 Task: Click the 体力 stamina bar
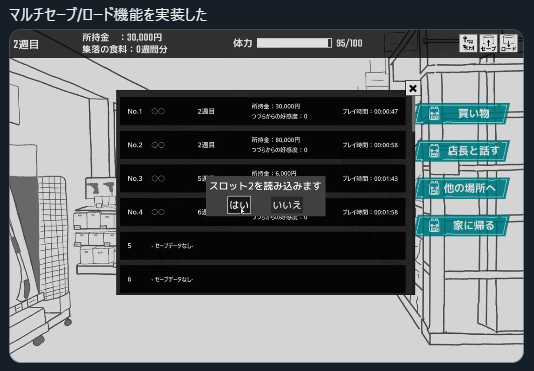294,43
